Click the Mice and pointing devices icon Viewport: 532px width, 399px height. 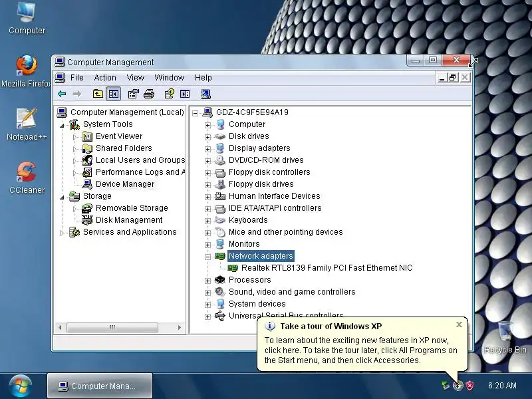click(x=220, y=232)
